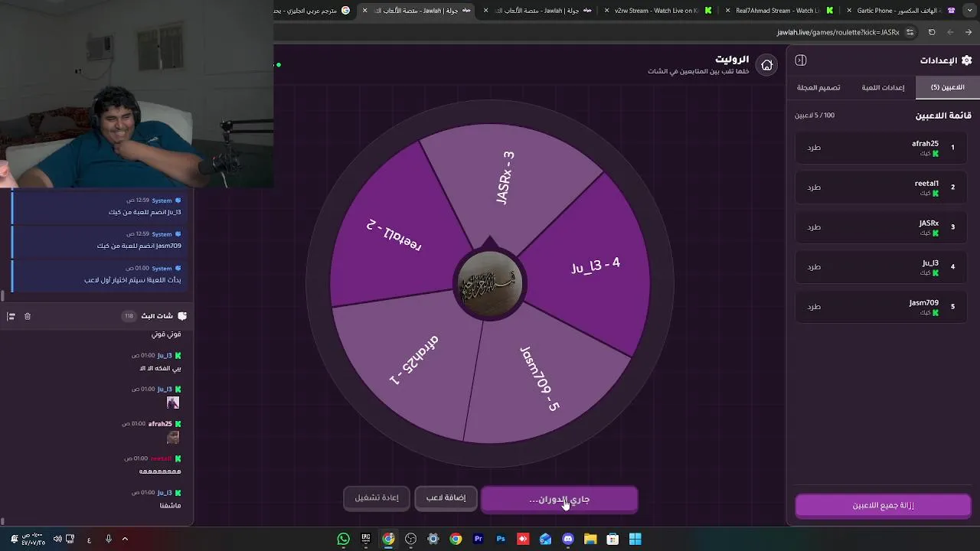Switch to Gartic Phone browser tab
980x551 pixels.
(x=900, y=11)
